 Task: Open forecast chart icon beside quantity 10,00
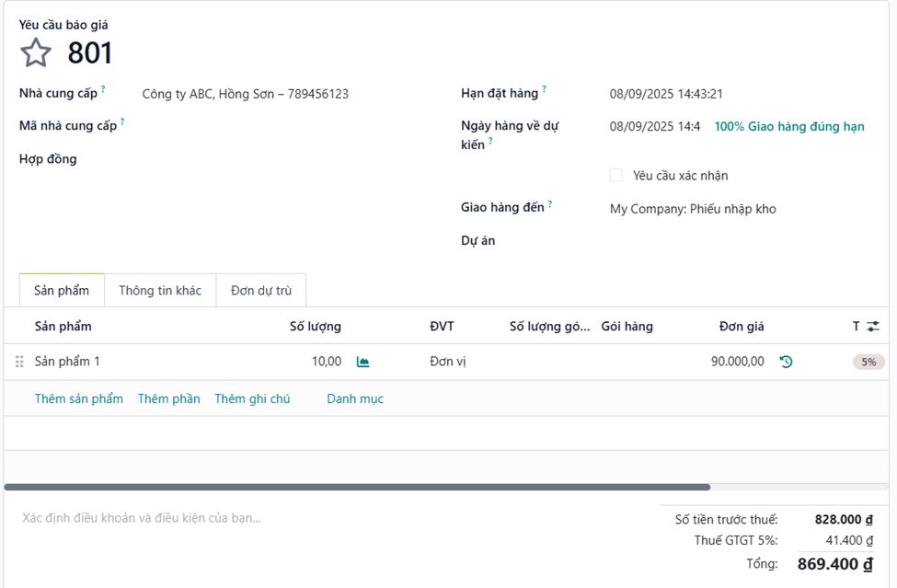pyautogui.click(x=362, y=363)
